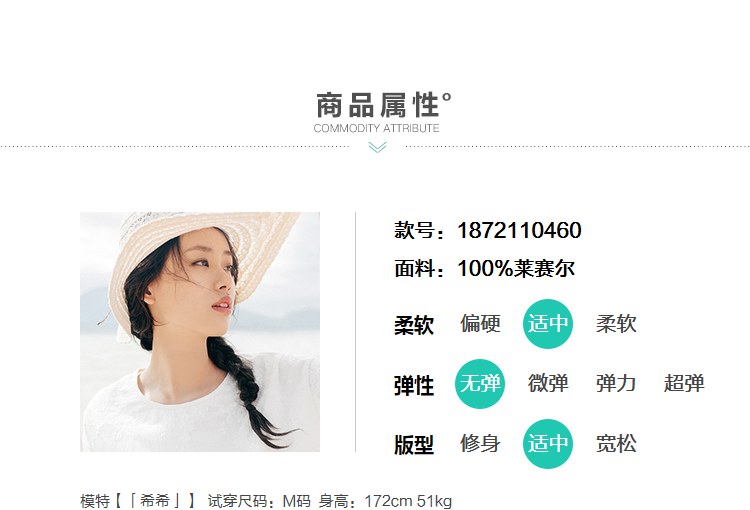Select the 适中 option for 柔软
The height and width of the screenshot is (510, 750).
[x=548, y=324]
